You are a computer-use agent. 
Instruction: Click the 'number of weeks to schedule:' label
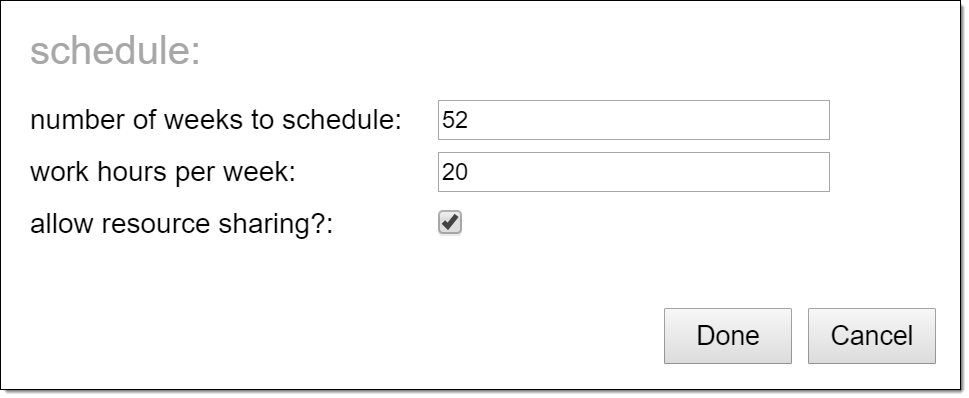(x=216, y=120)
